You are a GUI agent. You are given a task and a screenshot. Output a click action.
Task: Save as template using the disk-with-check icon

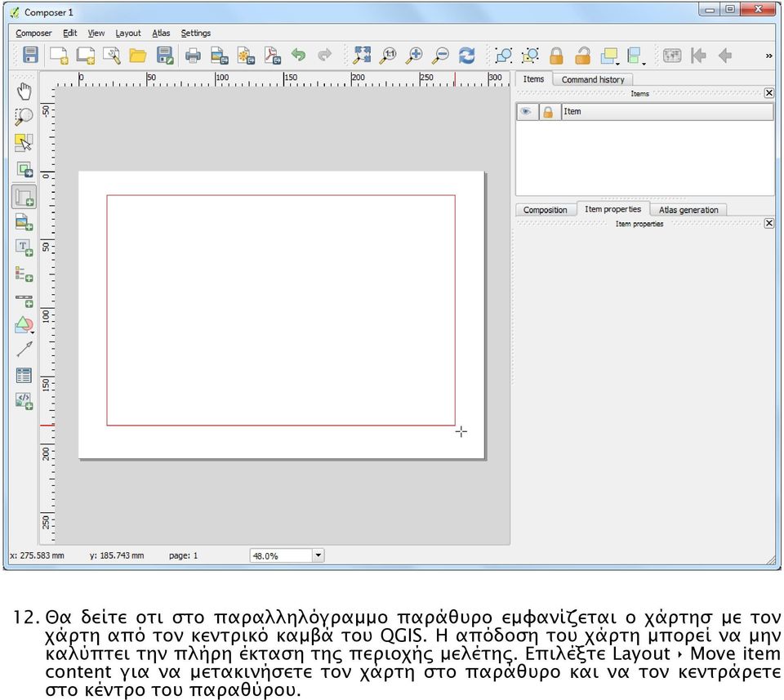pyautogui.click(x=164, y=55)
